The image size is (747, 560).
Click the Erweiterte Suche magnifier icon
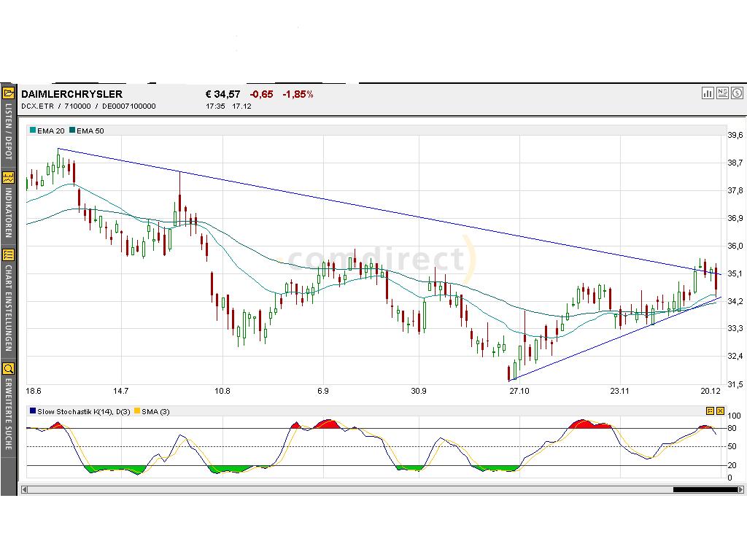pyautogui.click(x=8, y=368)
